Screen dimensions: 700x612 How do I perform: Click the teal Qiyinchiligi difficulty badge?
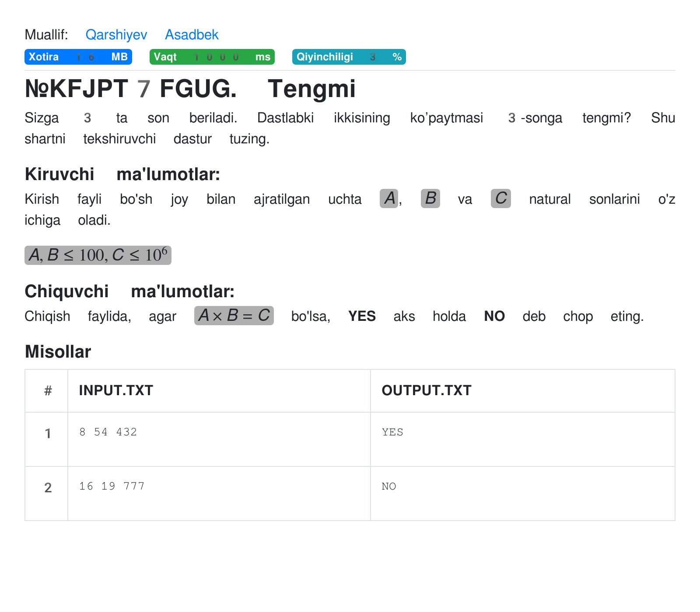coord(349,57)
